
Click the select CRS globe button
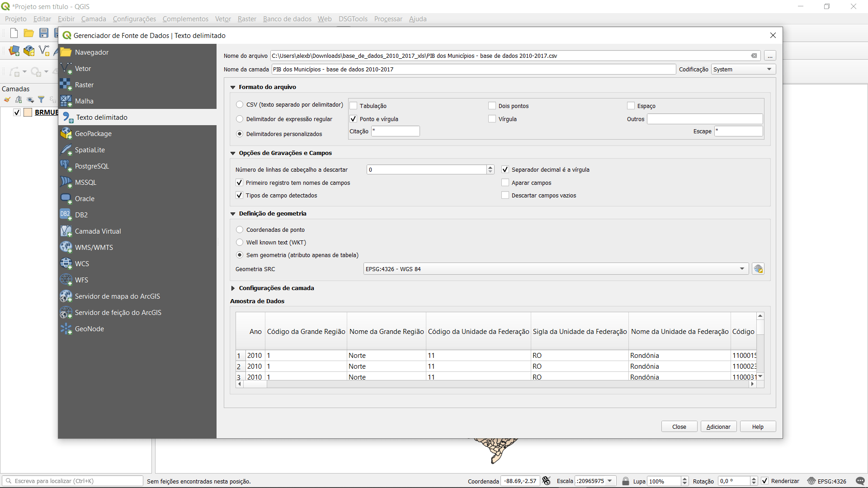(758, 269)
